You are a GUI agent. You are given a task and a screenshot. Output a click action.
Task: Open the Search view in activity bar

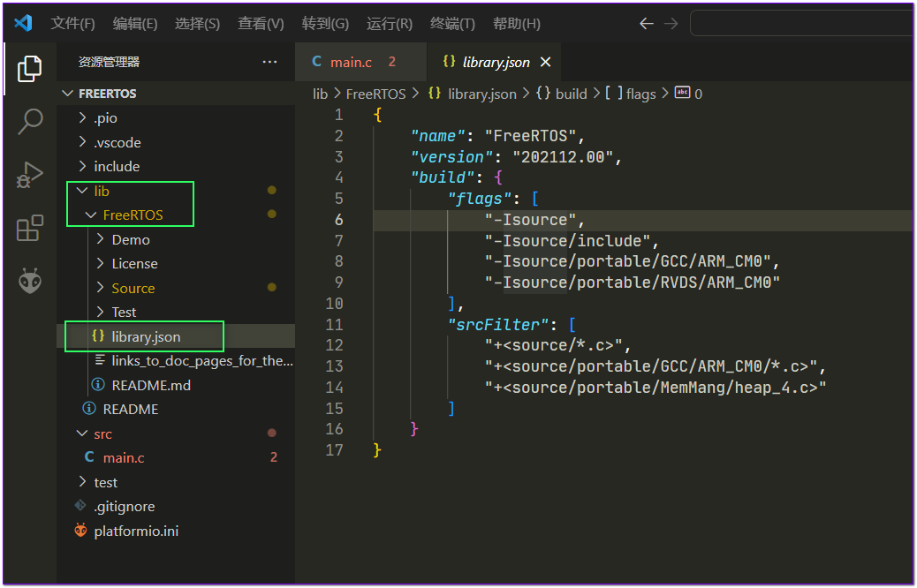click(x=30, y=122)
